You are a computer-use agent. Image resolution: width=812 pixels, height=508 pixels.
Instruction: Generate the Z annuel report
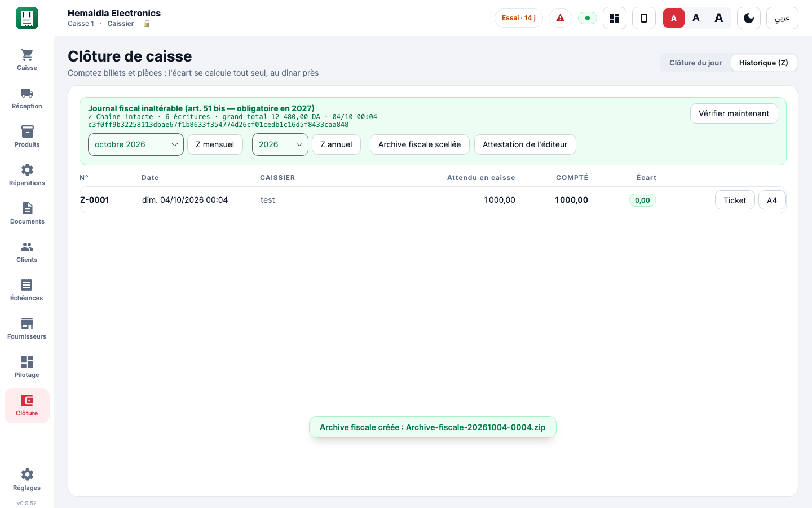coord(336,144)
